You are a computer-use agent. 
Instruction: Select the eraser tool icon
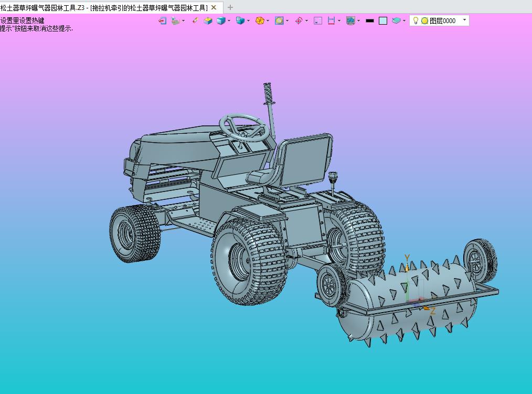click(195, 20)
